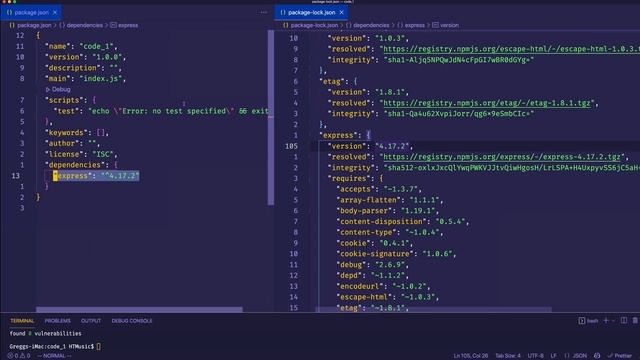The width and height of the screenshot is (640, 360).
Task: Click the Debug code lens above scripts
Action: click(x=58, y=89)
